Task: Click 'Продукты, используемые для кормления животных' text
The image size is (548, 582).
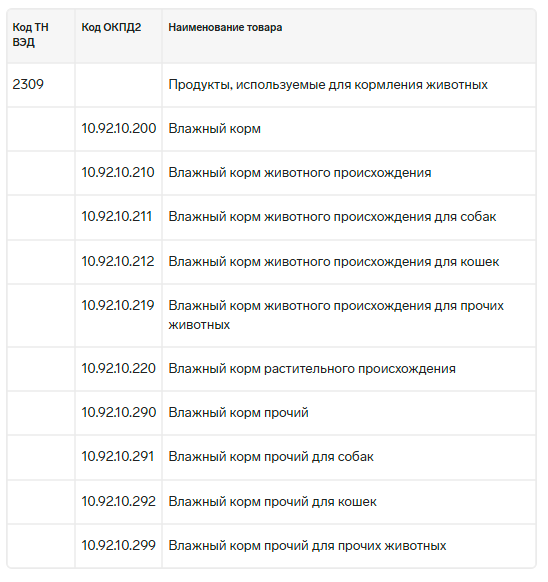Action: pos(328,85)
